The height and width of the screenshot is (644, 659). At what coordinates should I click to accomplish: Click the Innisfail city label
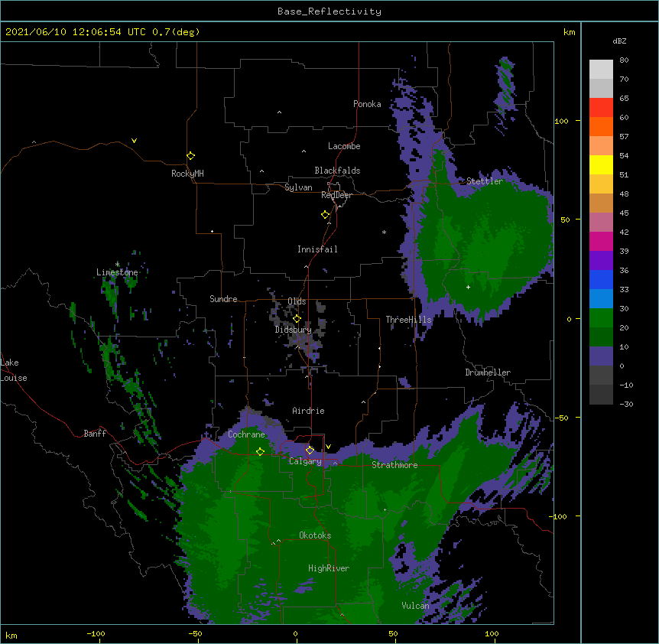[317, 249]
